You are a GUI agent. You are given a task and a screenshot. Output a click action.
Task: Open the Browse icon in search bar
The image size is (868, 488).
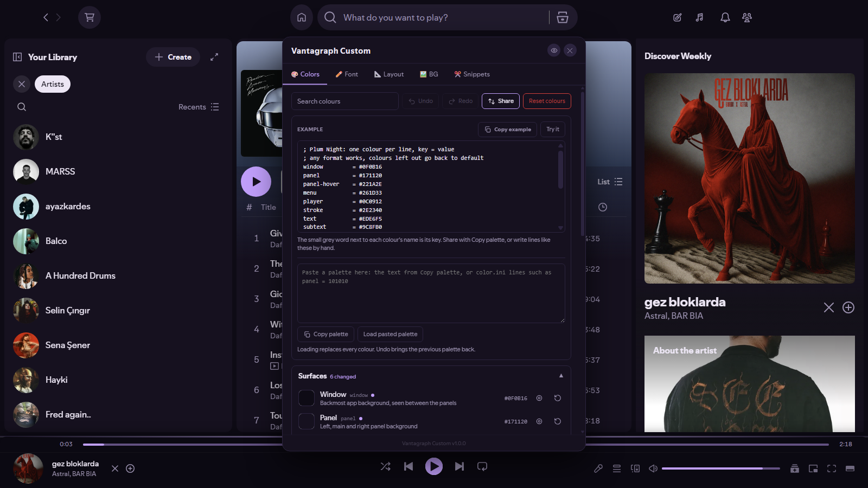563,17
